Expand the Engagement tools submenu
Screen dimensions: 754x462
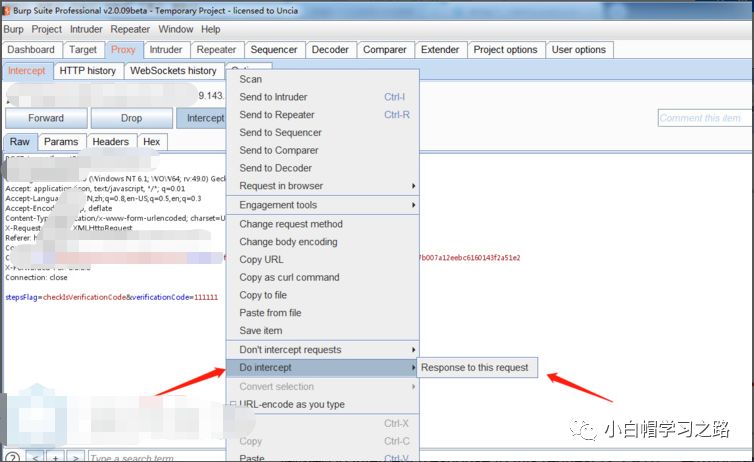(x=323, y=205)
